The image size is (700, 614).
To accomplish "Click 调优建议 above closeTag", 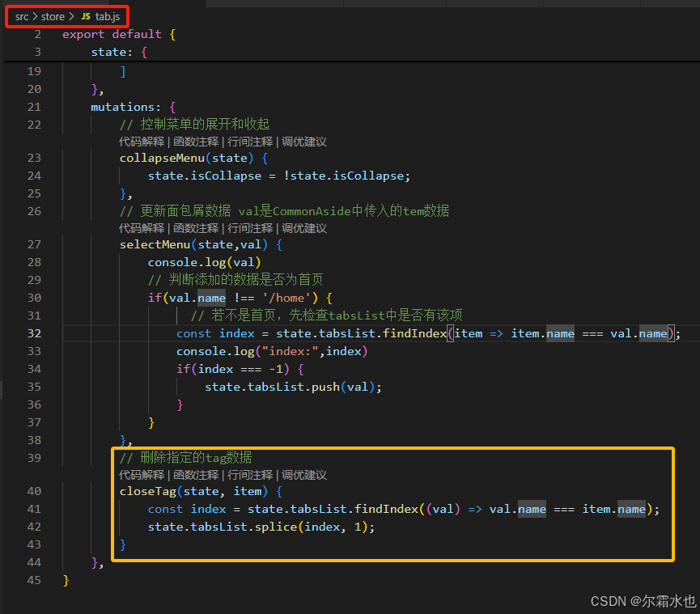I will pyautogui.click(x=304, y=475).
